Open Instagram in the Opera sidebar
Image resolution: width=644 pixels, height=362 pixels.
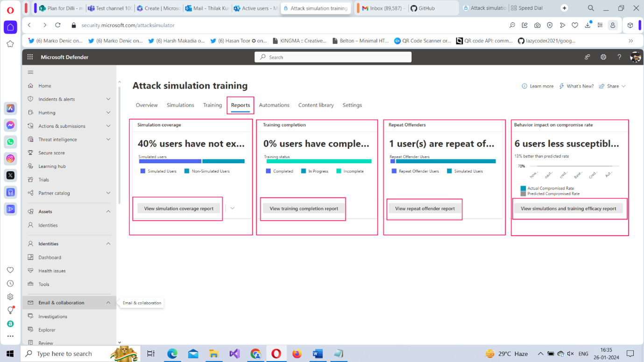pyautogui.click(x=10, y=159)
